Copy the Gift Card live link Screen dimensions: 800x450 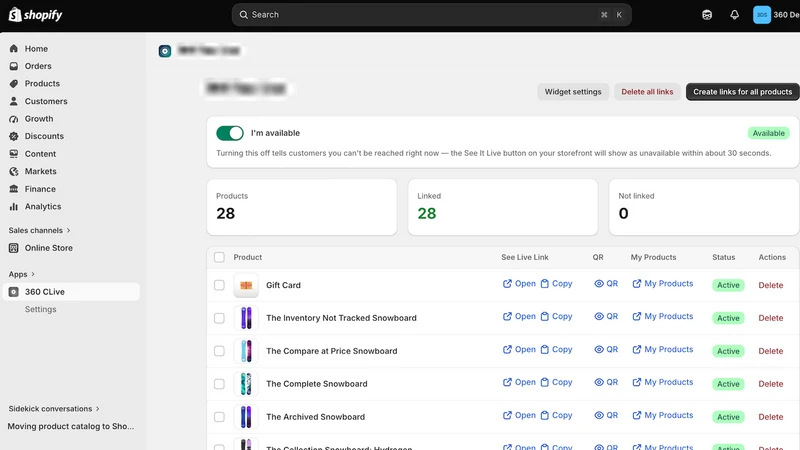(556, 284)
